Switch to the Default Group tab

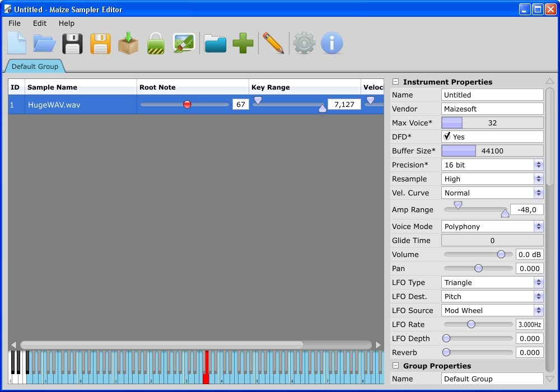tap(35, 66)
